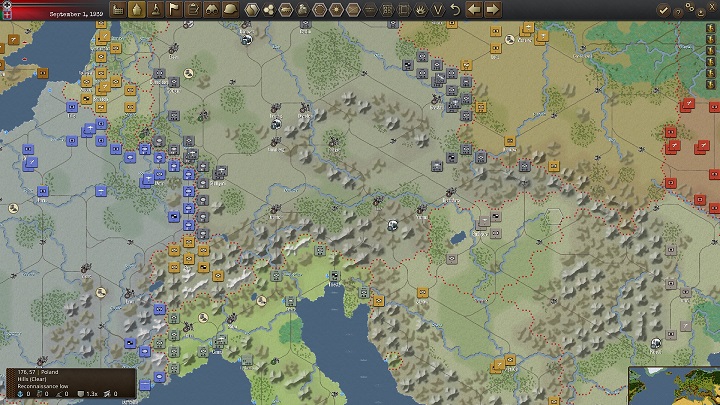Click the hex coordinates text 176, 57 | Poland
Image resolution: width=720 pixels, height=405 pixels.
point(38,372)
